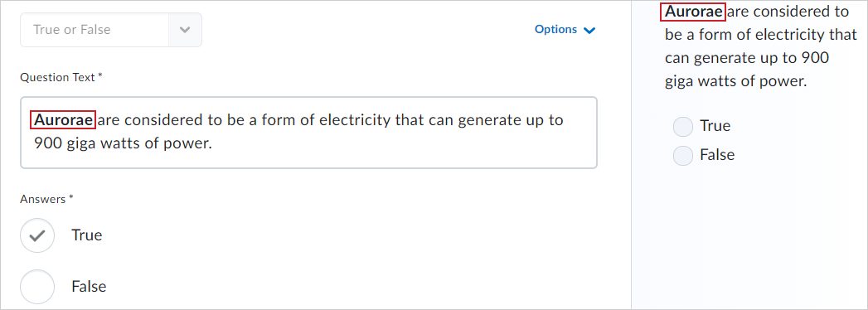Image resolution: width=868 pixels, height=310 pixels.
Task: Click the preview text 'giga watts of power'
Action: (x=735, y=82)
